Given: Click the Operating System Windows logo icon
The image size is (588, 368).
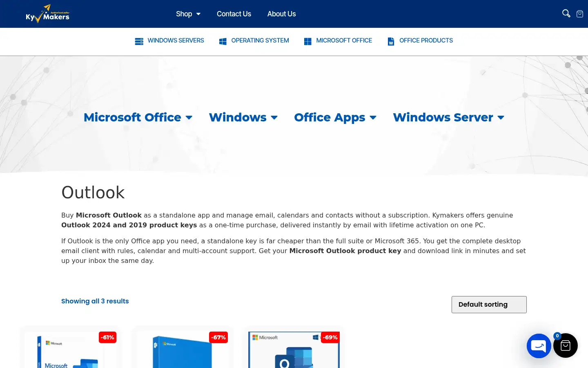Looking at the screenshot, I should pyautogui.click(x=223, y=41).
